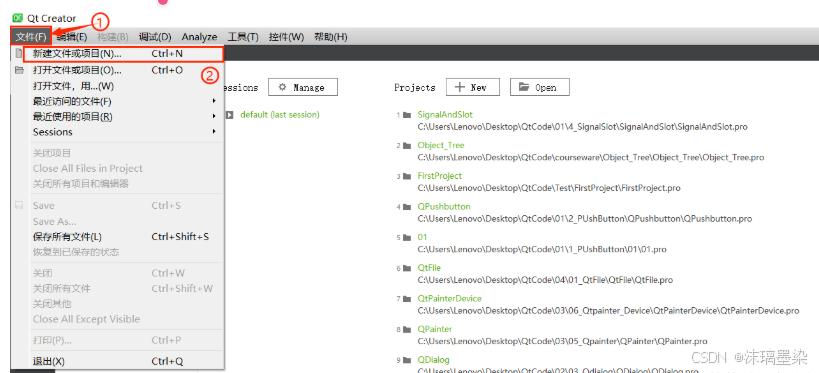Open the 编辑(E) menu
This screenshot has width=819, height=373.
coord(72,37)
